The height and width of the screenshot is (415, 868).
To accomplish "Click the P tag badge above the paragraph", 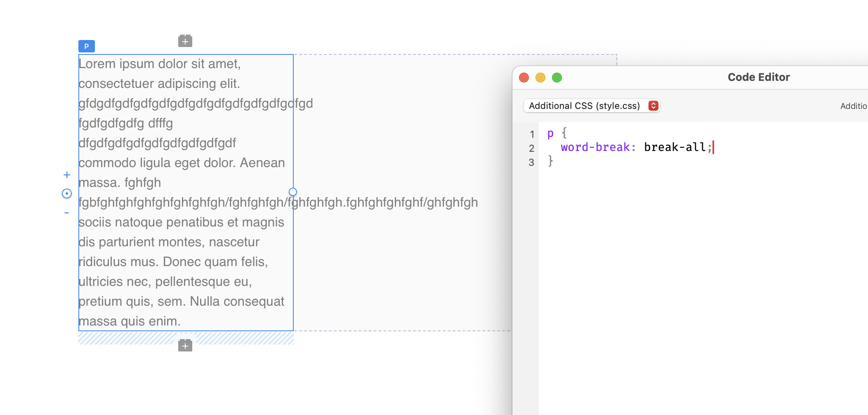I will [x=86, y=46].
